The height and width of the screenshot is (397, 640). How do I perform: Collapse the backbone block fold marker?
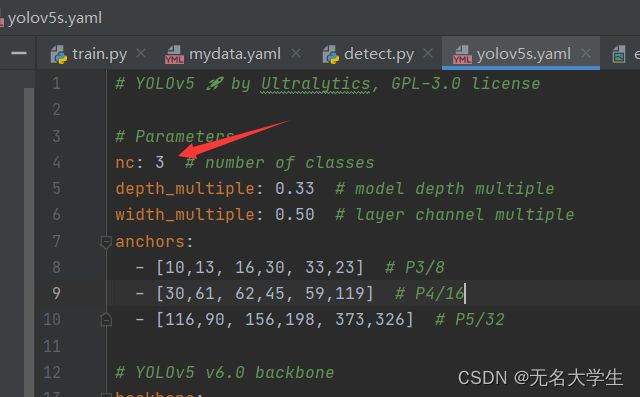pyautogui.click(x=106, y=395)
